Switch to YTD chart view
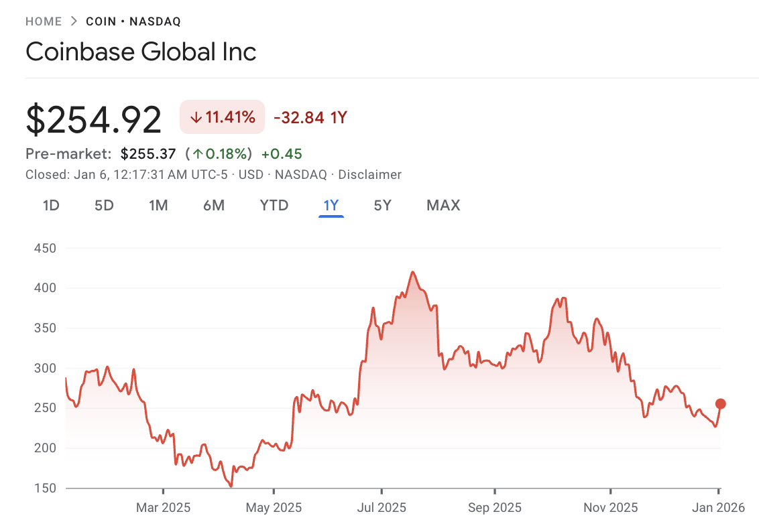 (x=274, y=206)
